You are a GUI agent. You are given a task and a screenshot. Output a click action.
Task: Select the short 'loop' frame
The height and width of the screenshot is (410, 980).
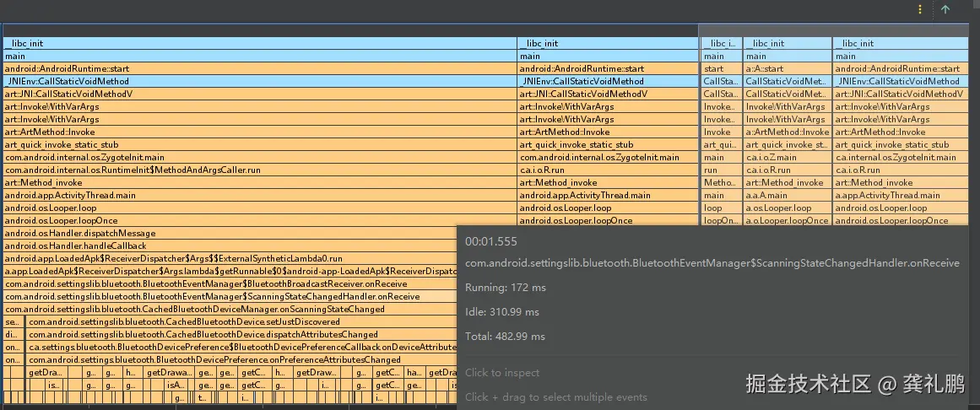[x=722, y=208]
